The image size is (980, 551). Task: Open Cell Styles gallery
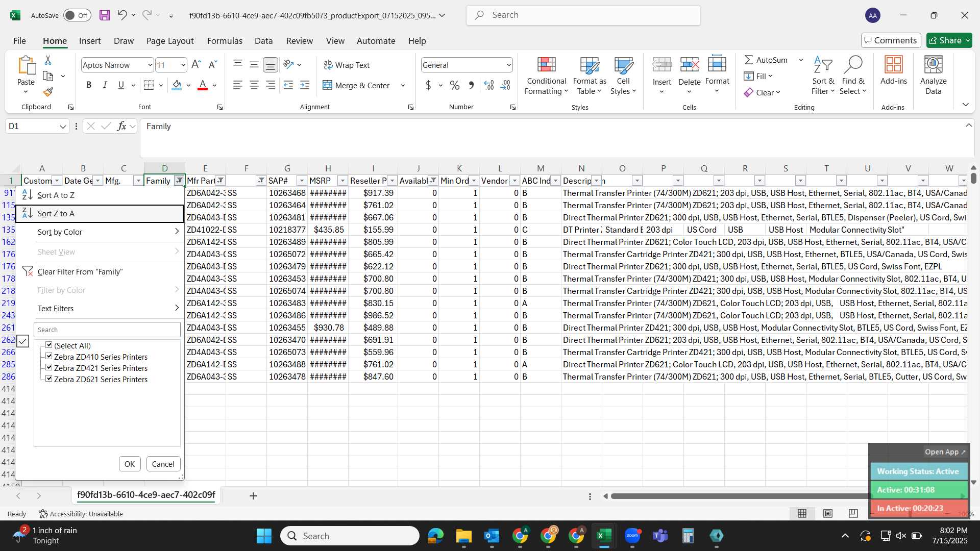click(x=623, y=76)
